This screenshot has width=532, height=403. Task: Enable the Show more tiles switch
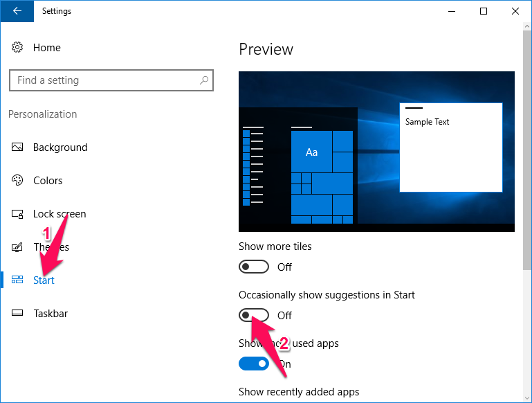coord(253,267)
